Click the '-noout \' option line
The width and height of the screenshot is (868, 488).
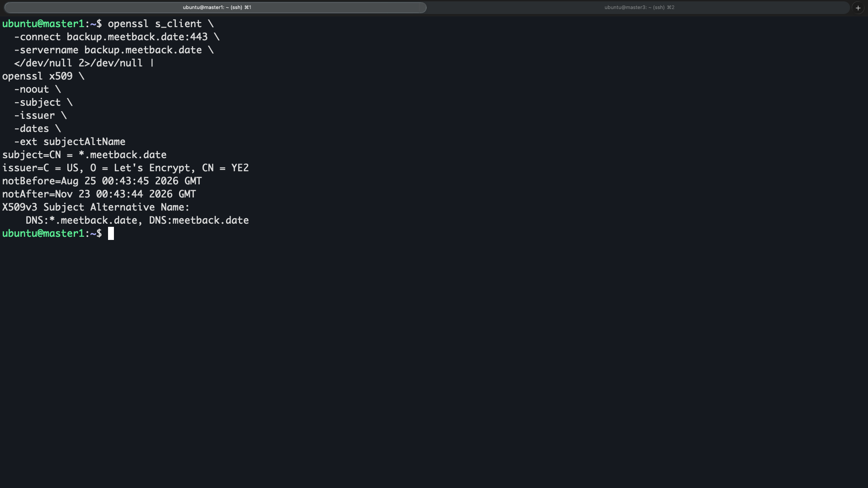37,89
